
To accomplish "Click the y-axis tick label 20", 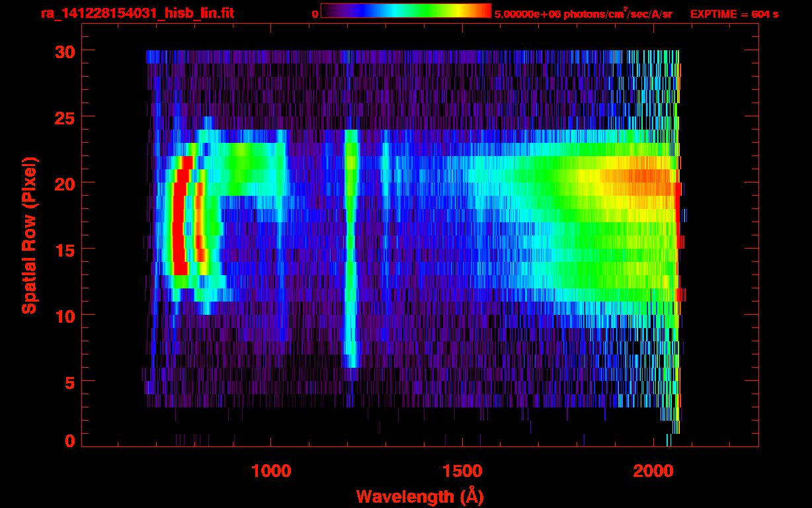I will (66, 183).
